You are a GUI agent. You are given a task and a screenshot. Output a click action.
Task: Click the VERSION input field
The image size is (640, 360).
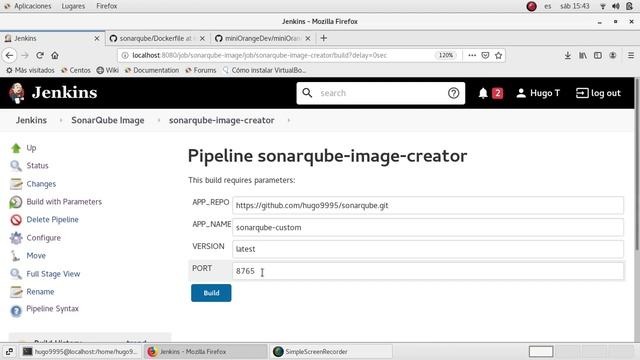click(428, 249)
